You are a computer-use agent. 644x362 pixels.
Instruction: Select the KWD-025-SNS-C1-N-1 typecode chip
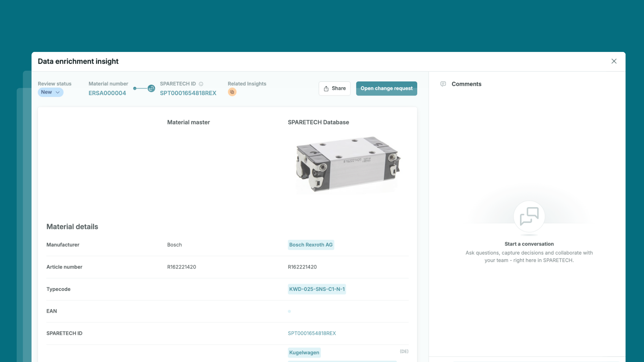point(317,289)
